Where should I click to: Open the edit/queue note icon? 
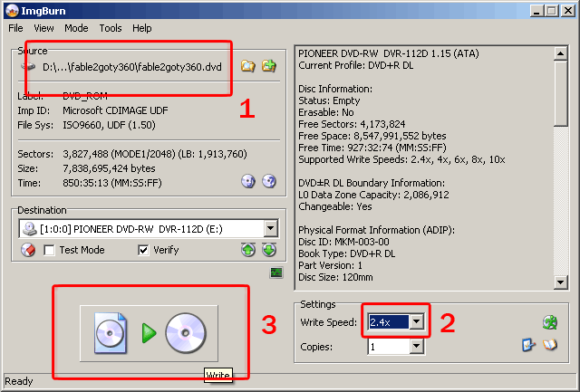click(x=528, y=345)
